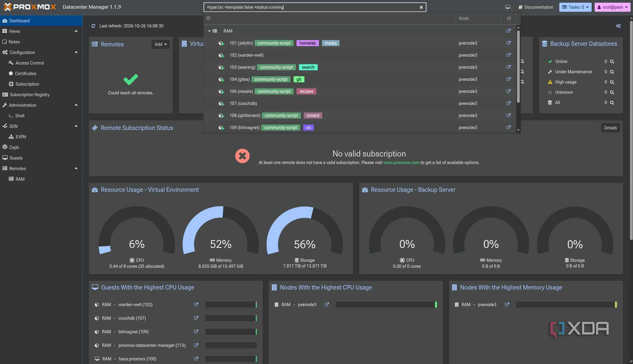Open Ceph in the sidebar

coord(41,147)
